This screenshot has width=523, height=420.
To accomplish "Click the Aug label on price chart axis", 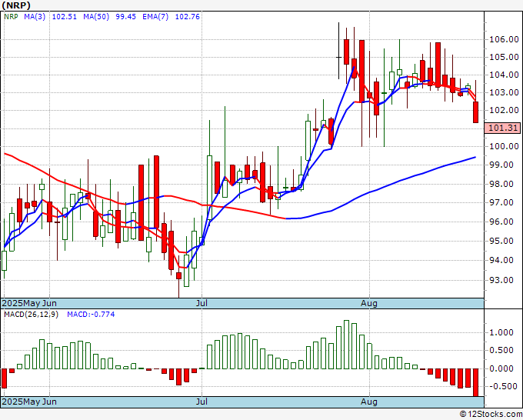I will coord(369,303).
